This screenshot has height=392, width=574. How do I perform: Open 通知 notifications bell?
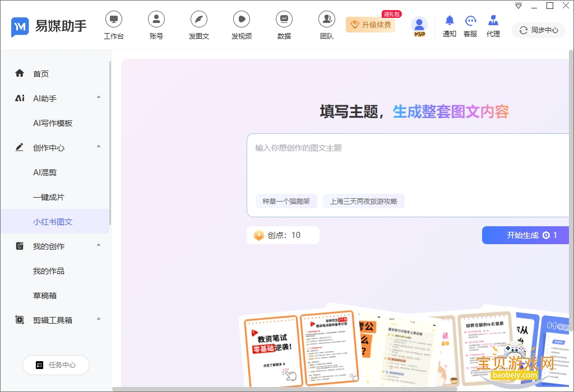click(450, 21)
